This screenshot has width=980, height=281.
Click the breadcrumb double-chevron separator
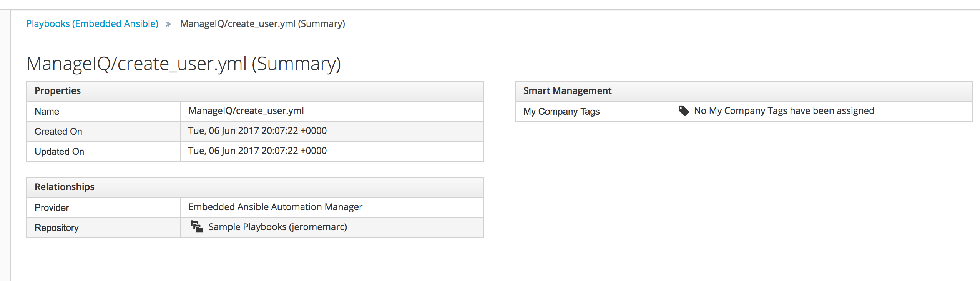[168, 24]
